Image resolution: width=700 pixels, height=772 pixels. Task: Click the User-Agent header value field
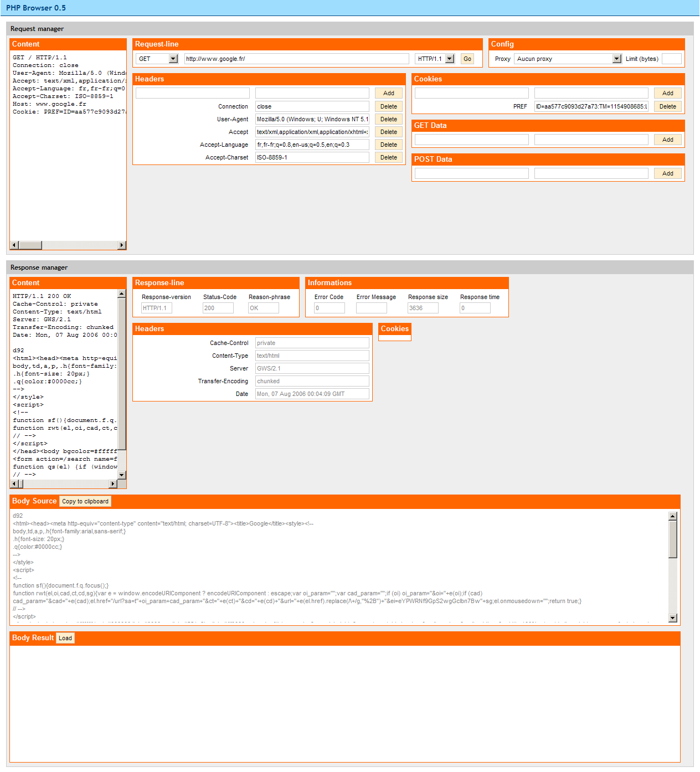coord(312,119)
